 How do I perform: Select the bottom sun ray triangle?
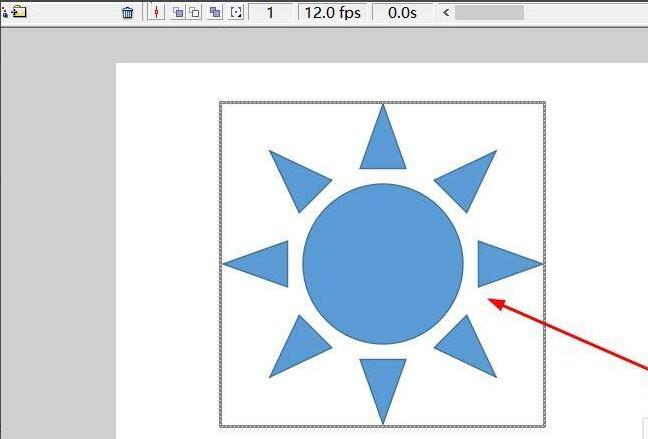click(383, 382)
